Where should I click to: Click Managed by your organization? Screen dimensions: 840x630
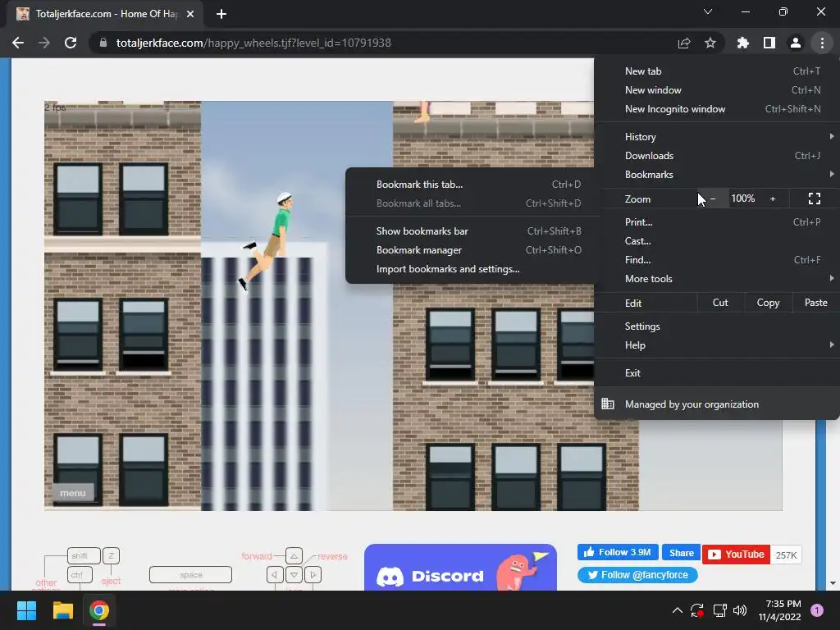pos(717,404)
